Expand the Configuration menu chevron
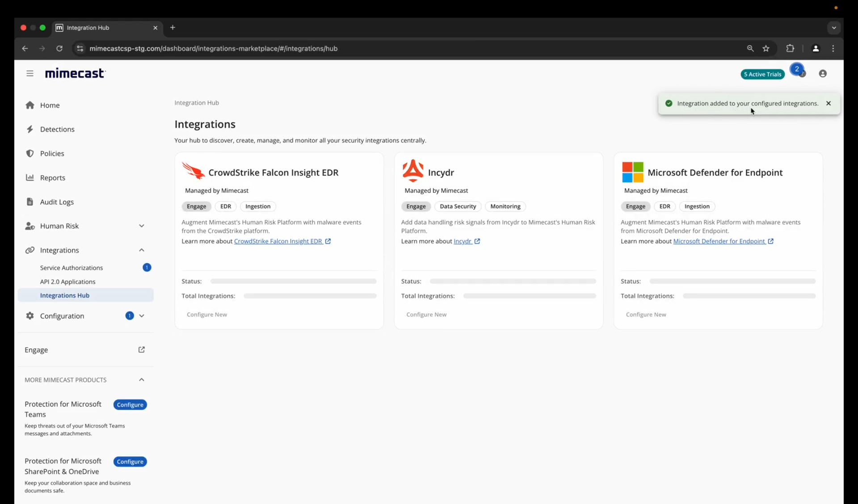The width and height of the screenshot is (858, 504). click(x=141, y=315)
